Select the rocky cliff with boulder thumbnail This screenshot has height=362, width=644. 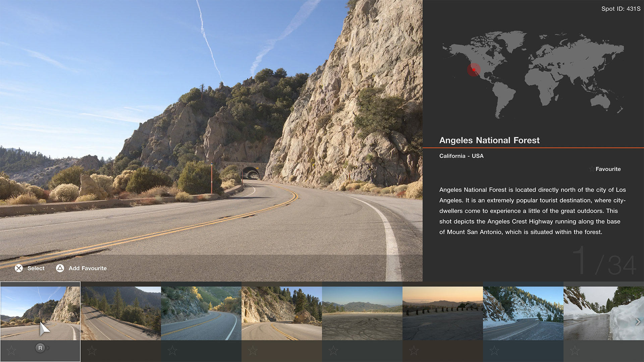(x=282, y=313)
